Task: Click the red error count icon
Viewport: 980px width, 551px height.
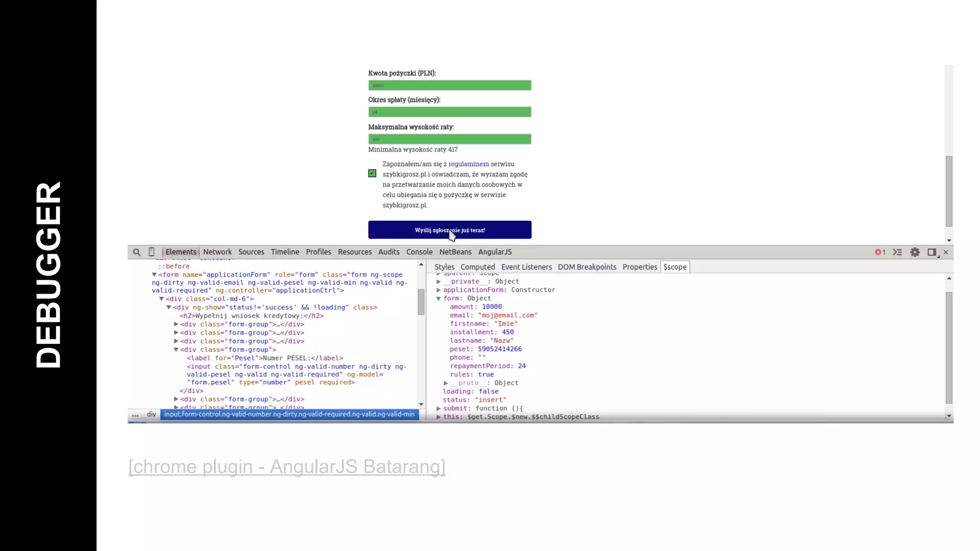Action: coord(880,252)
